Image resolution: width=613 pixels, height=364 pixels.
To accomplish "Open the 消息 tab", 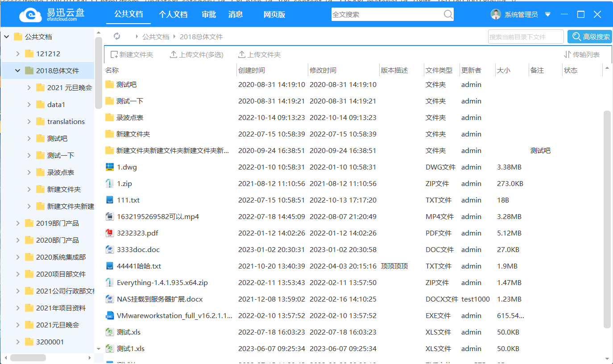I will point(235,14).
